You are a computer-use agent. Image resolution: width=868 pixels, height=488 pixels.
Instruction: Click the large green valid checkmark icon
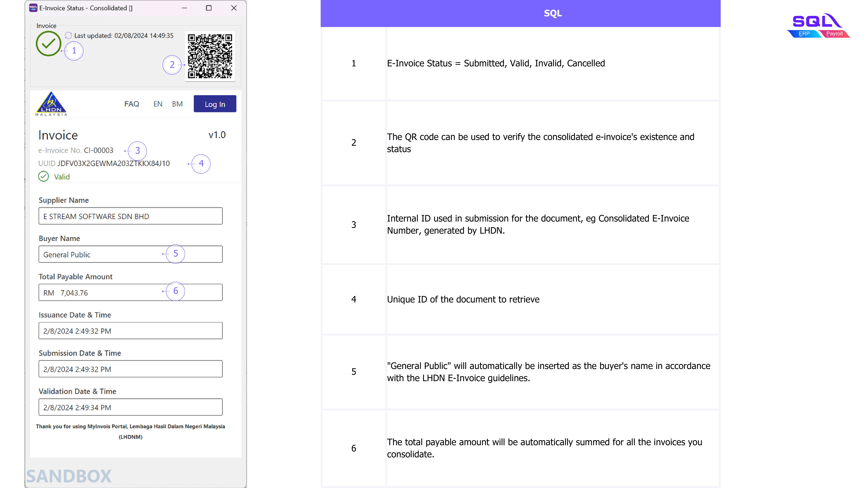[48, 43]
